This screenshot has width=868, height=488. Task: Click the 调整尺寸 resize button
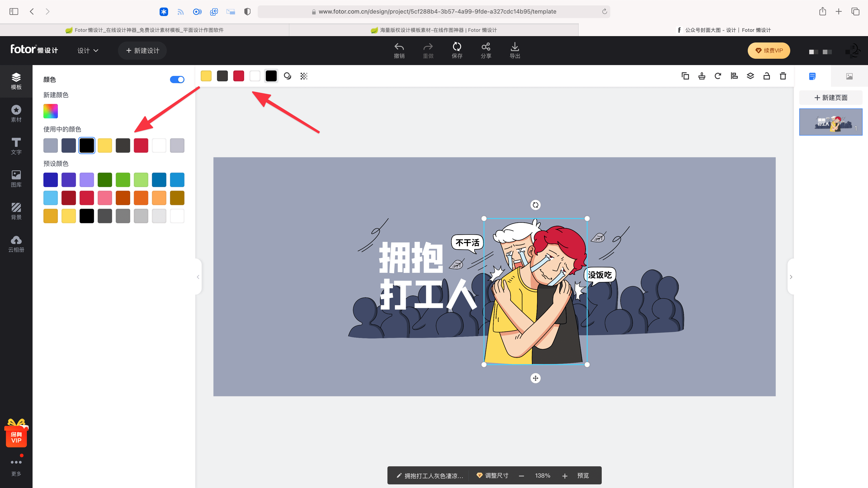[492, 475]
